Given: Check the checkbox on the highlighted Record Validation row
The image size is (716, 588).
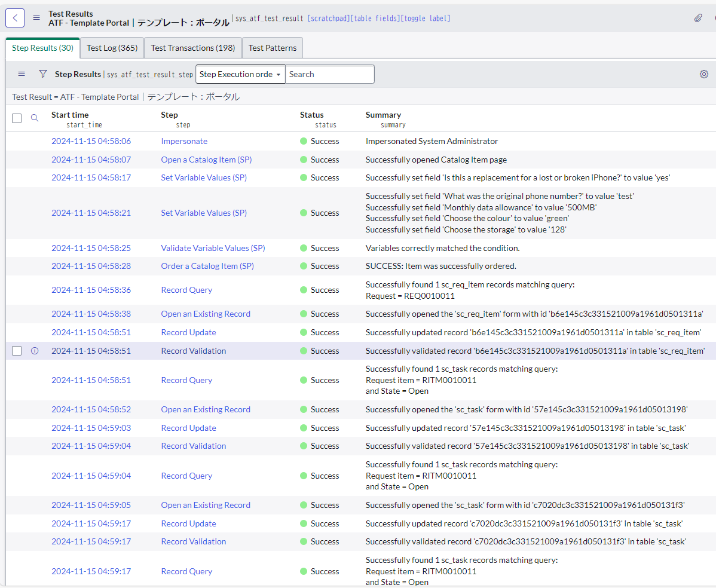Looking at the screenshot, I should point(16,351).
